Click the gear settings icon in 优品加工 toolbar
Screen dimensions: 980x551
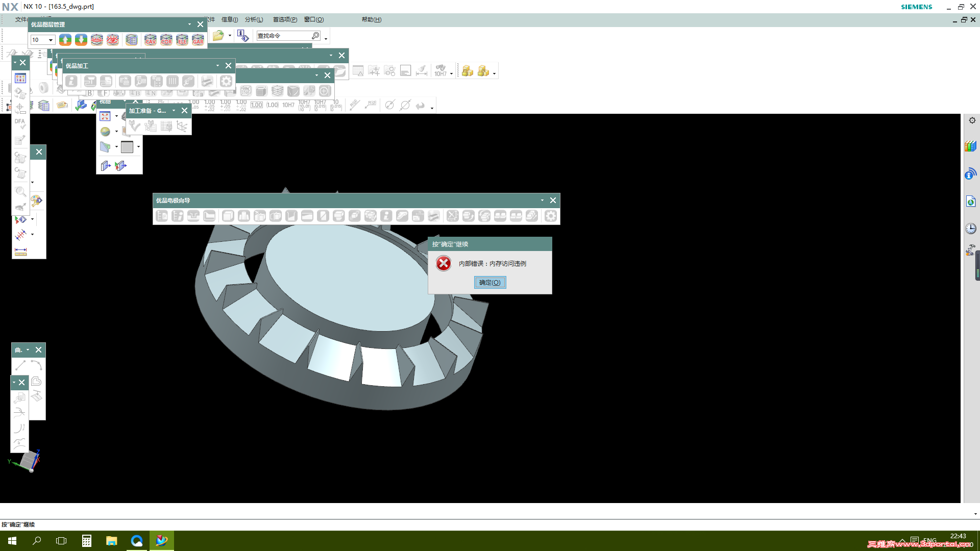tap(226, 81)
